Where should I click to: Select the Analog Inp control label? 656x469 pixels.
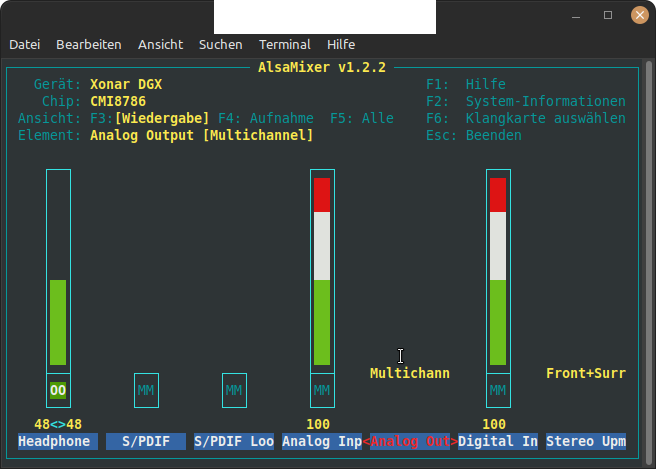[322, 441]
